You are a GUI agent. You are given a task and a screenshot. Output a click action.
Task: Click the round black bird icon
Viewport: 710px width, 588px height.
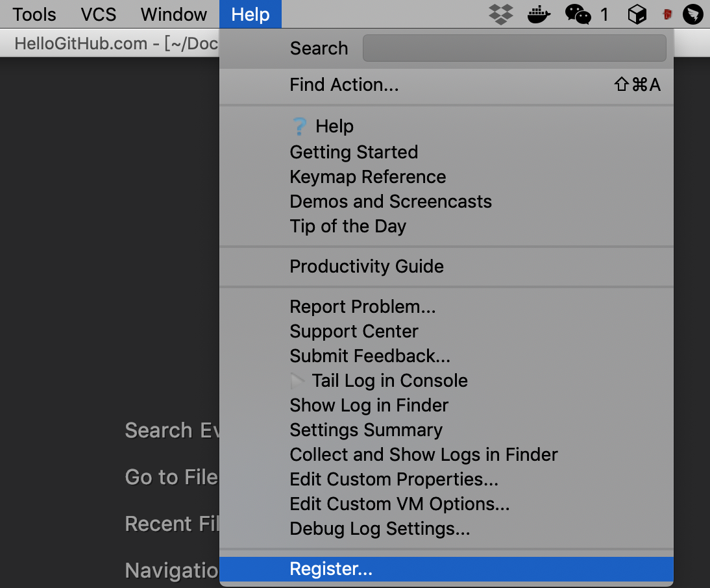tap(693, 14)
